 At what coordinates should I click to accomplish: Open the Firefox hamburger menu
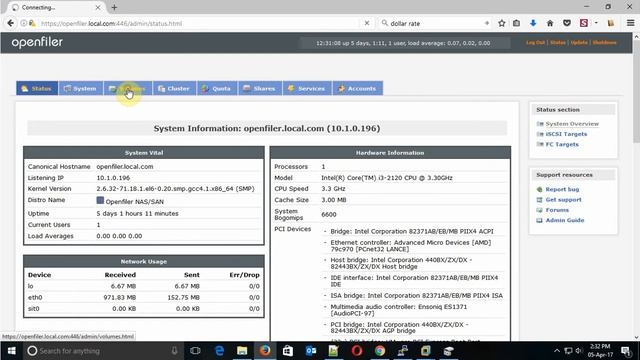click(631, 23)
